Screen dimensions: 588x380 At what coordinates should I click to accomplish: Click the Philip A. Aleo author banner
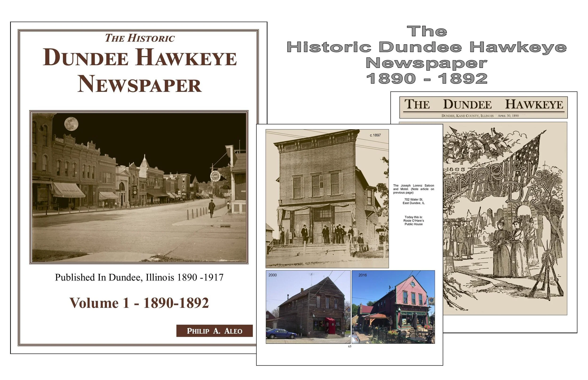[x=214, y=331]
